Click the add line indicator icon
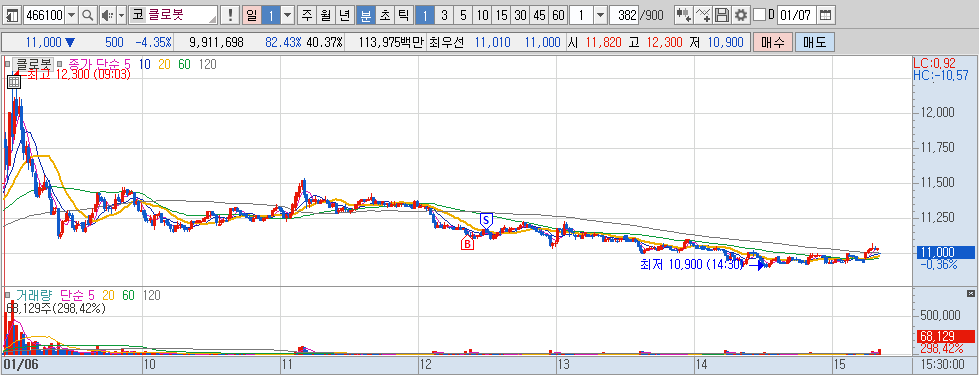The width and height of the screenshot is (979, 375). tap(704, 15)
